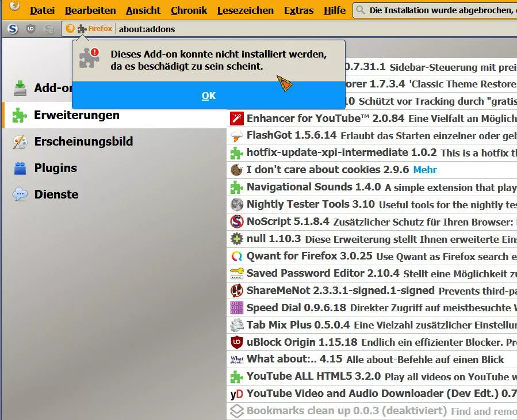Image resolution: width=517 pixels, height=420 pixels.
Task: Click the speech bubble Dienste icon
Action: tap(20, 194)
